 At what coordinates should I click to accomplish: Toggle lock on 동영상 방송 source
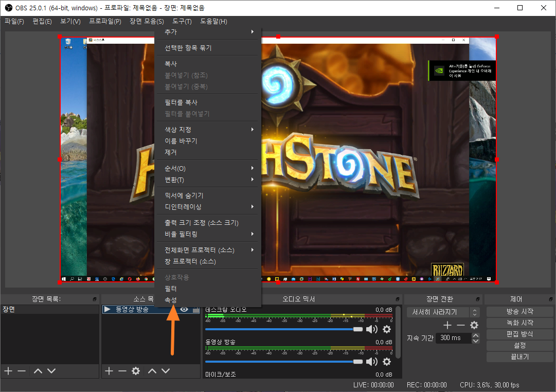(196, 310)
